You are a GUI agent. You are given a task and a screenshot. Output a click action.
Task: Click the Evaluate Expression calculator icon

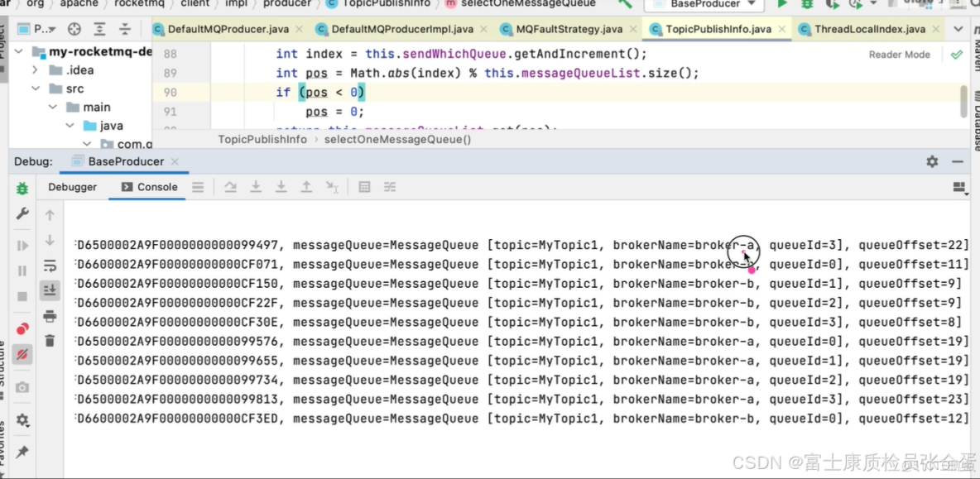pyautogui.click(x=364, y=187)
